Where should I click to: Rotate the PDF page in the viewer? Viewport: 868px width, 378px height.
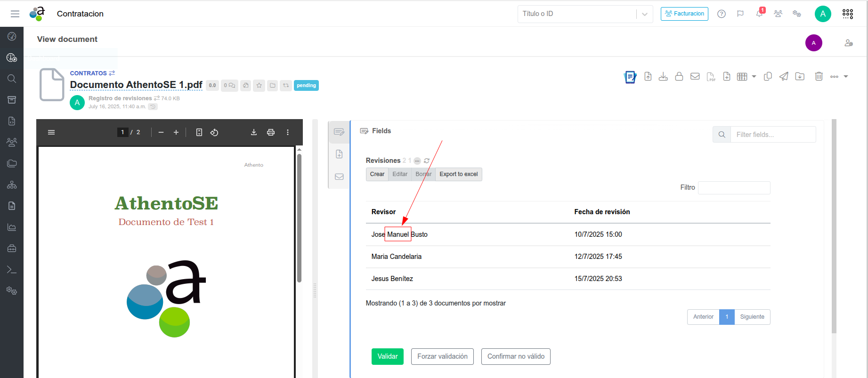point(214,132)
